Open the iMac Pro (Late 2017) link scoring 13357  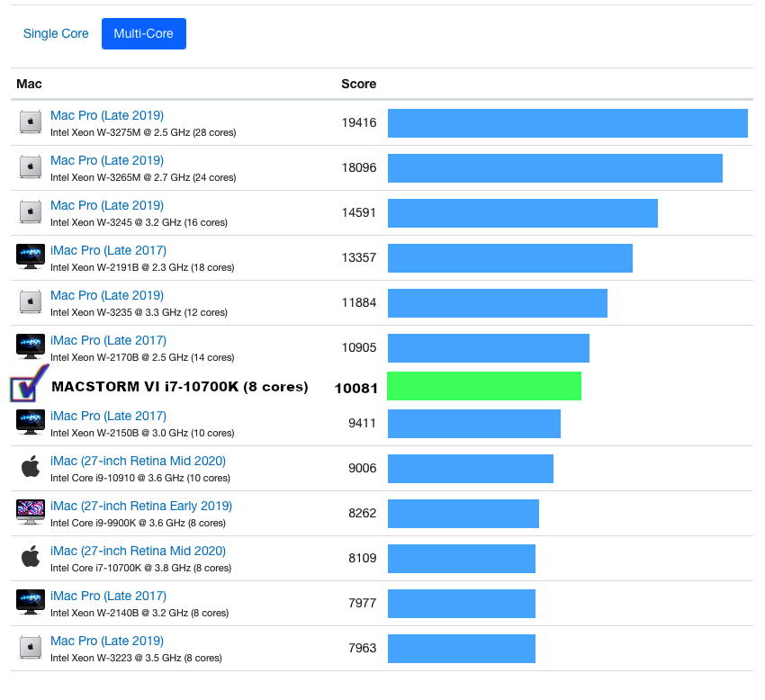(108, 250)
